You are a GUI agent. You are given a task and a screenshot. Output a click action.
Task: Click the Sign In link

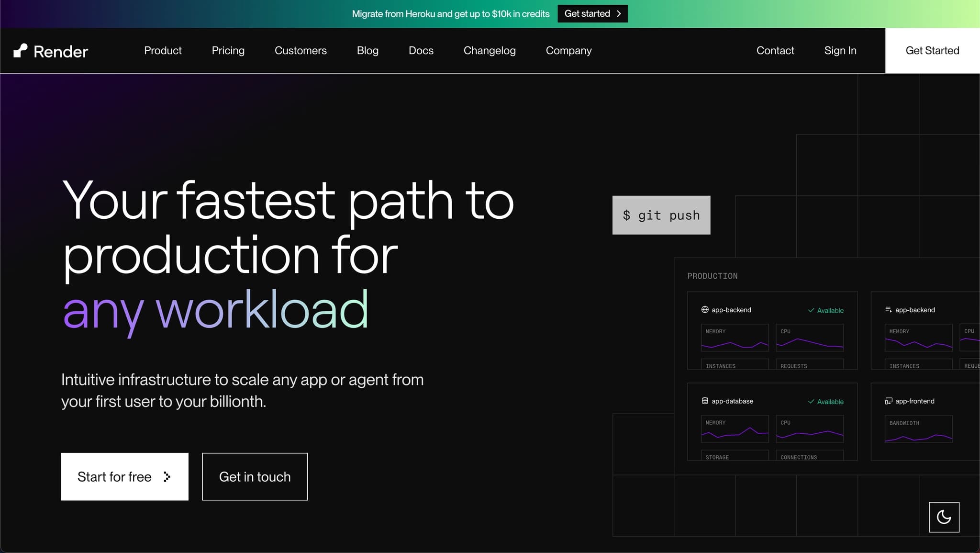click(840, 51)
